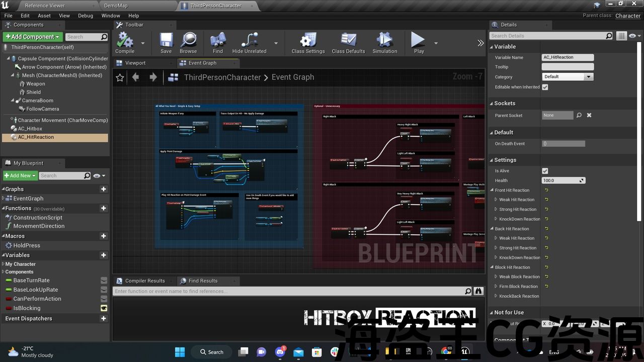The width and height of the screenshot is (644, 362).
Task: Click the Compile toolbar icon
Action: 124,42
